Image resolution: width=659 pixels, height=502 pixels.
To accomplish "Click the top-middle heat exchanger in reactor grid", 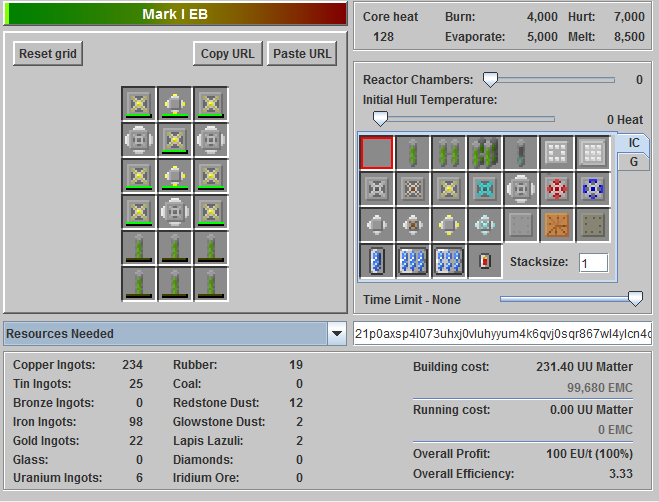I will [x=175, y=104].
